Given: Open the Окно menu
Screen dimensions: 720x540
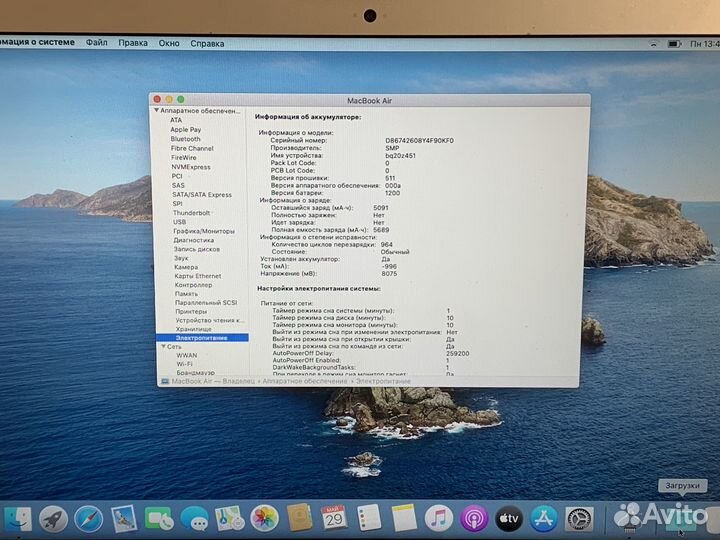Looking at the screenshot, I should pos(169,43).
